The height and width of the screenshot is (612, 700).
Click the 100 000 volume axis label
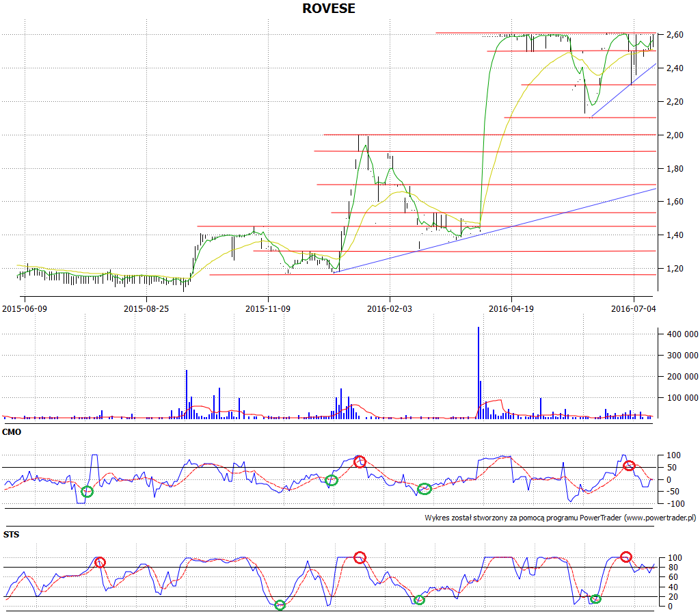click(683, 397)
